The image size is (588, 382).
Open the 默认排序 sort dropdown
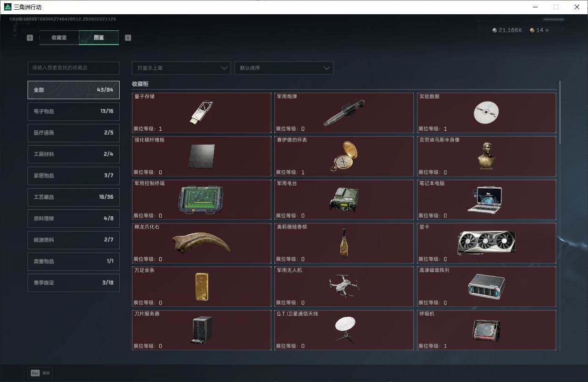click(284, 68)
